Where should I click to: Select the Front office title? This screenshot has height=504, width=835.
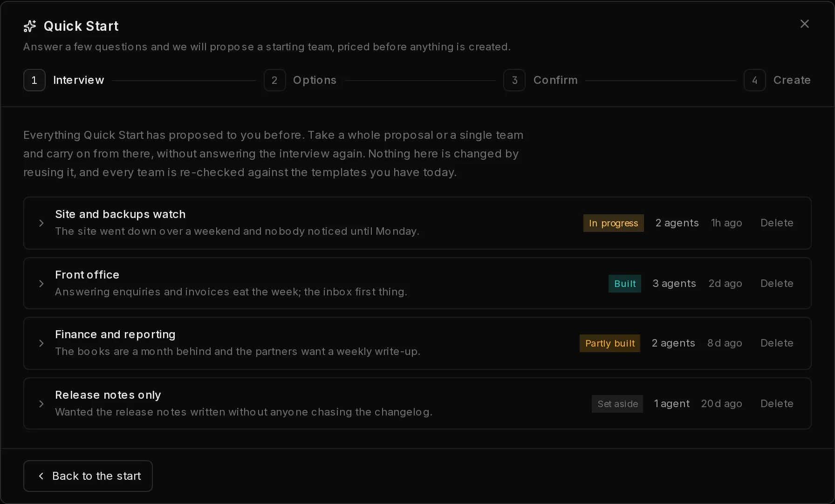(x=87, y=275)
